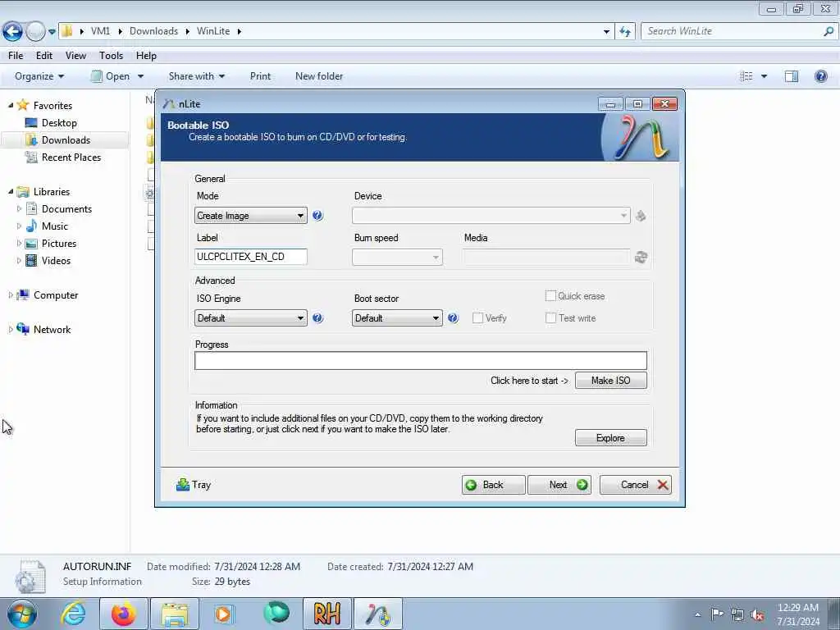Toggle the Explorer preview pane
840x630 pixels.
(x=792, y=76)
